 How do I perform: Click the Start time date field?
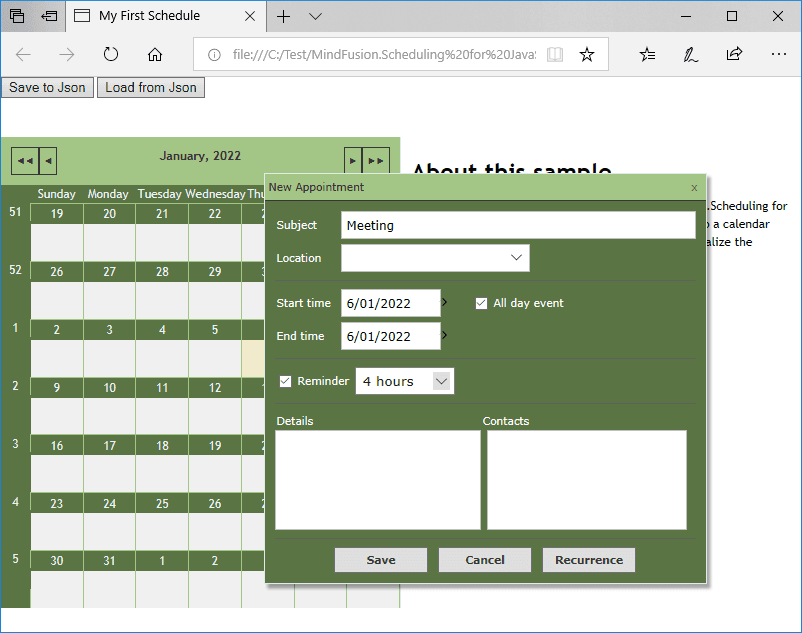coord(391,303)
